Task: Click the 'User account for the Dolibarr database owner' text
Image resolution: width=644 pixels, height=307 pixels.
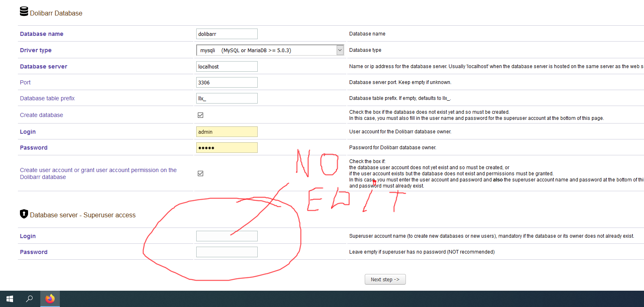Action: pyautogui.click(x=400, y=132)
